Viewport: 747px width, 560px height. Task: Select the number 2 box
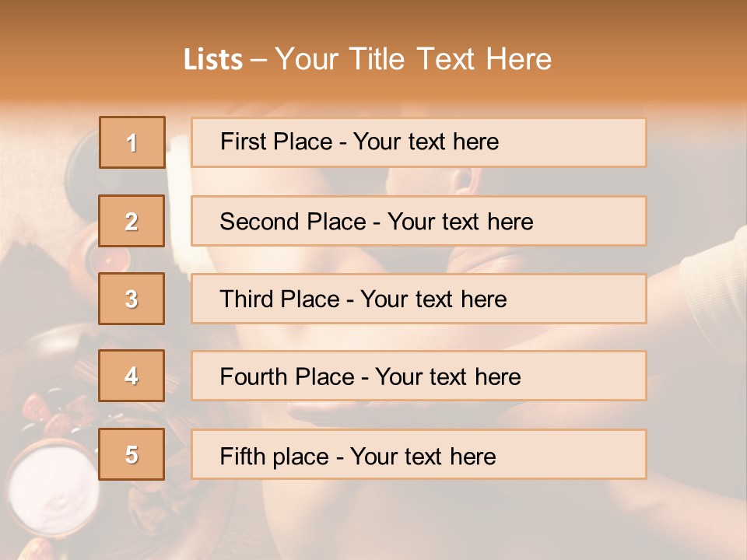[x=132, y=221]
